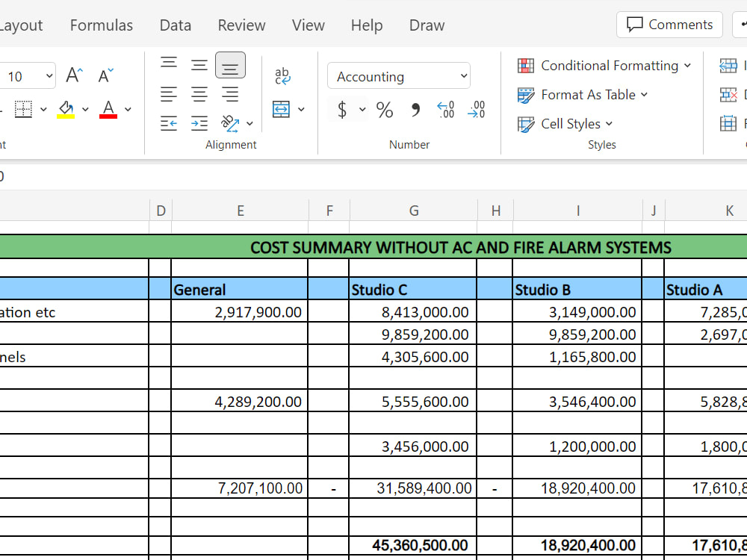The image size is (747, 560).
Task: Switch to the Formulas ribbon tab
Action: 101,25
